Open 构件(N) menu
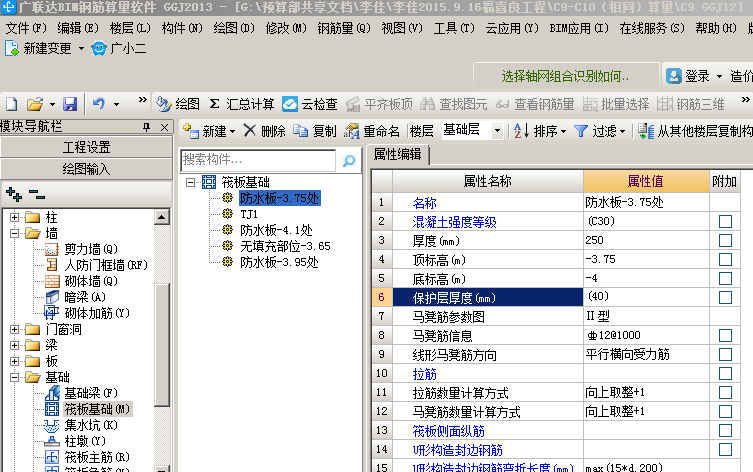753x472 pixels. coord(182,28)
